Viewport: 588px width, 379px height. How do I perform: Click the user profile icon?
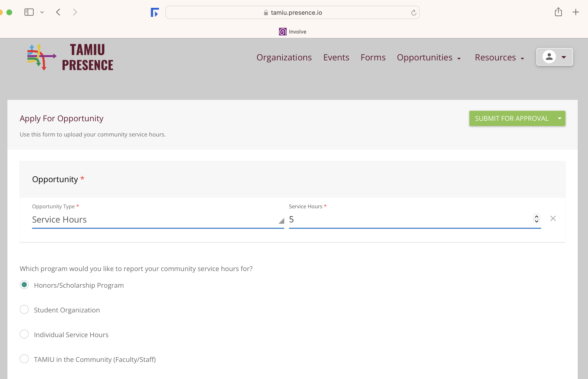[x=549, y=57]
